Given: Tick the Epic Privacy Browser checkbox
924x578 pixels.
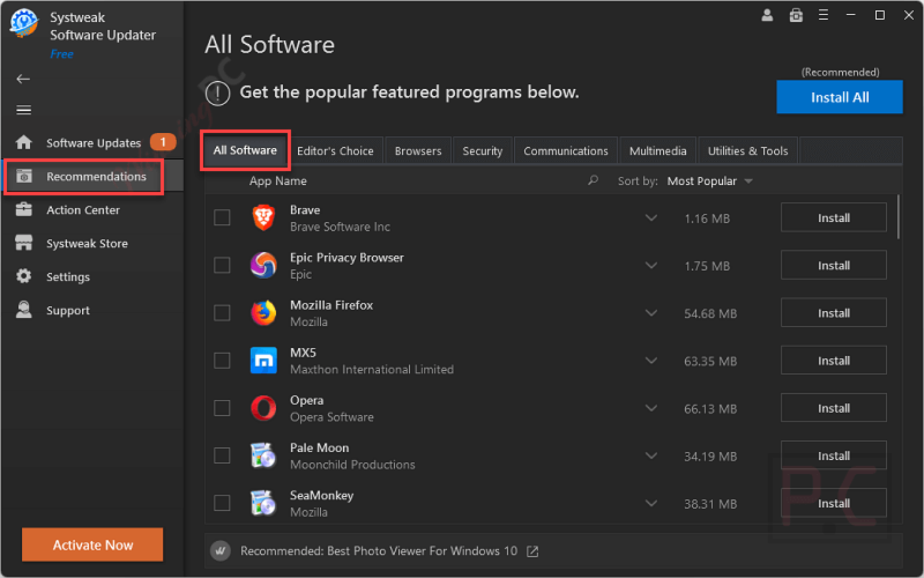Looking at the screenshot, I should pos(222,265).
